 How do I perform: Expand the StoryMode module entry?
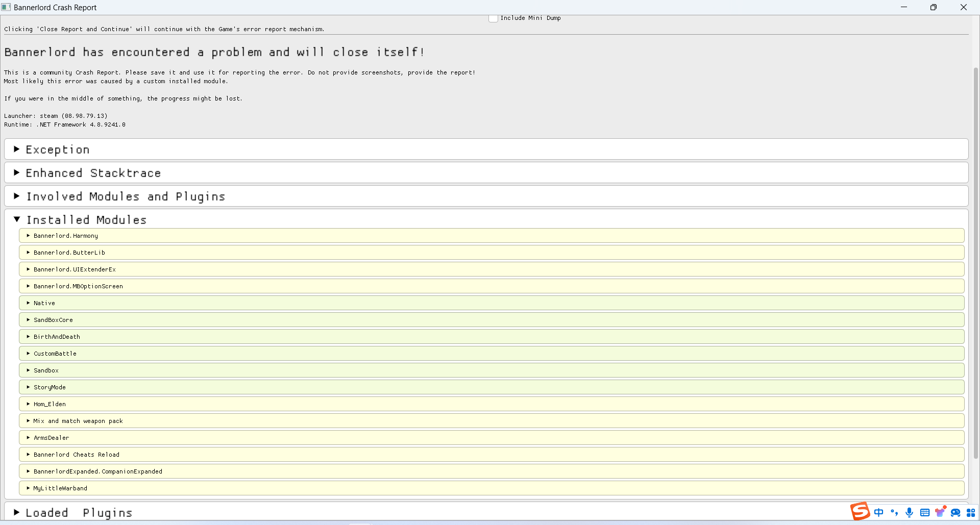tap(492, 387)
